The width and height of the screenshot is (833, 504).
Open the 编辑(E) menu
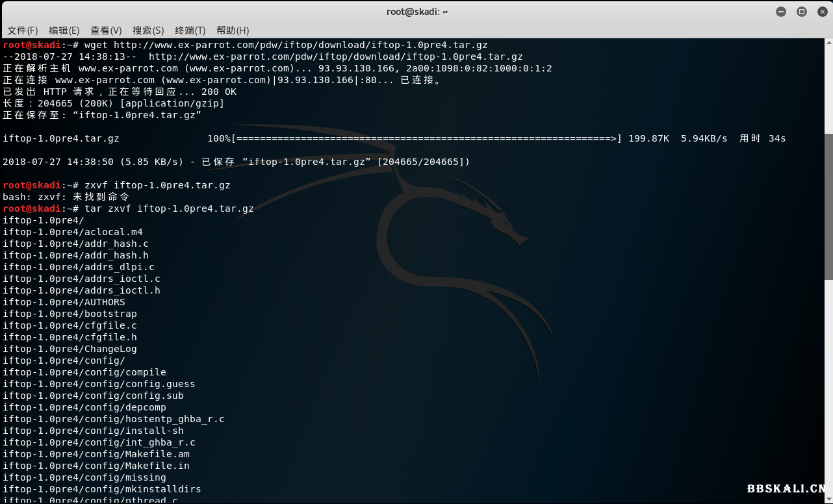(x=64, y=31)
